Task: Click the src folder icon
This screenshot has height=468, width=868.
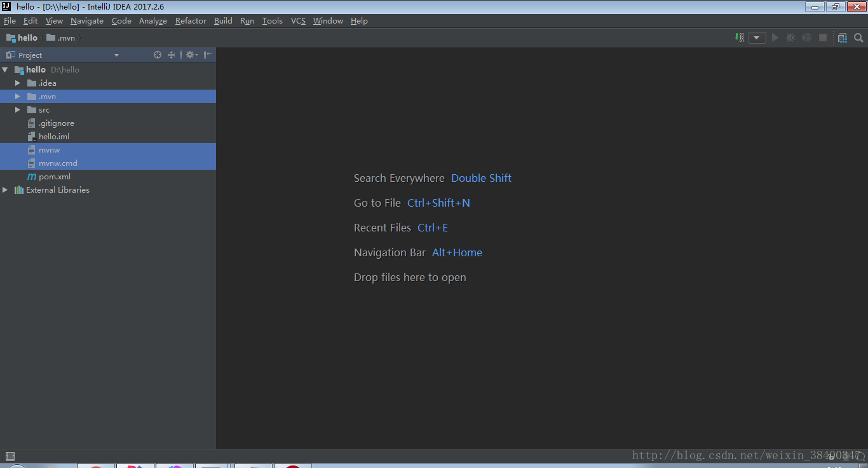Action: [x=32, y=109]
